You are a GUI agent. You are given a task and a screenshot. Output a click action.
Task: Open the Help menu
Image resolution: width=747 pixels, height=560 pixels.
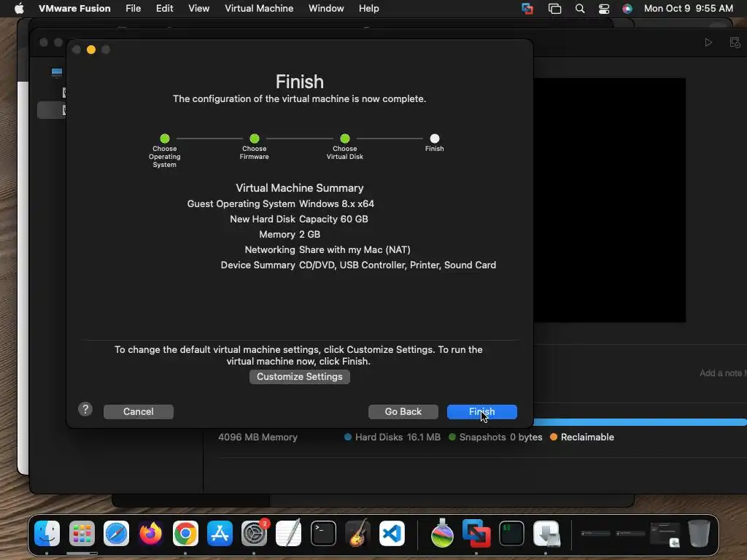point(368,8)
